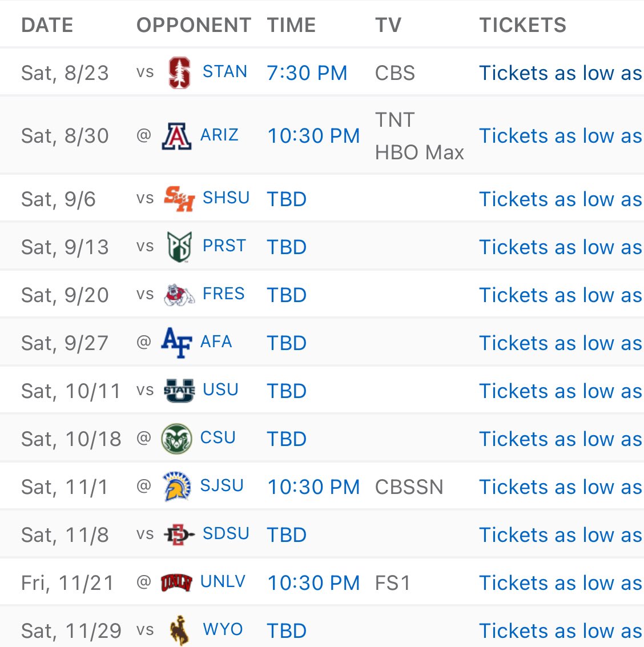Click ticket link for the 8/30 Arizona game
This screenshot has height=647, width=644.
point(561,136)
